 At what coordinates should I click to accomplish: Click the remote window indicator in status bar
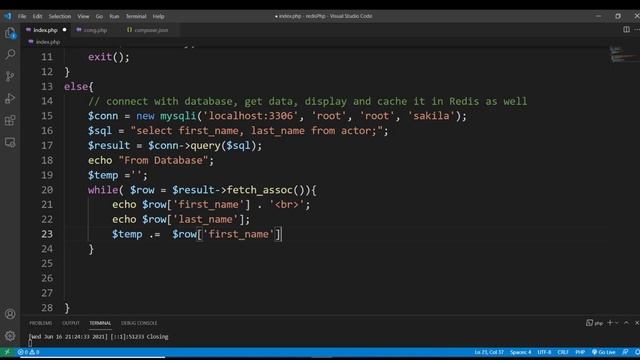point(7,352)
